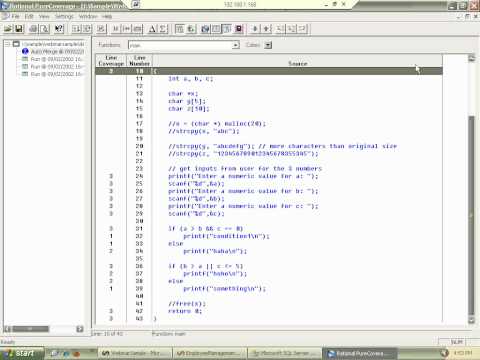Viewport: 480px width, 360px height.
Task: Open the View menu
Action: 44,16
